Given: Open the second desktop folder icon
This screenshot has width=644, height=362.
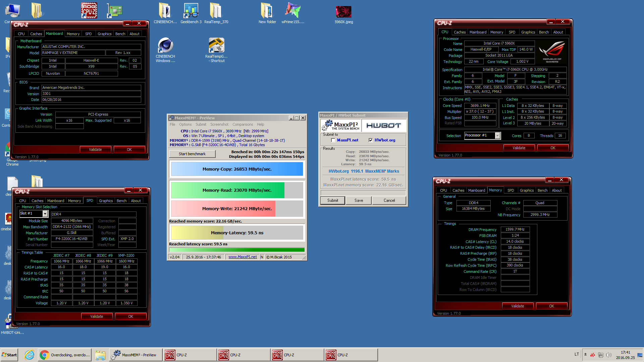Looking at the screenshot, I should [x=37, y=10].
